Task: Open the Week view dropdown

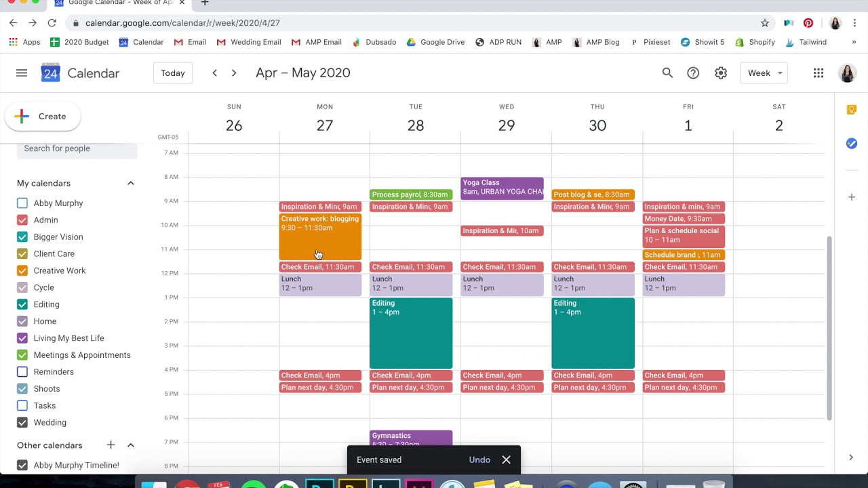Action: tap(765, 73)
